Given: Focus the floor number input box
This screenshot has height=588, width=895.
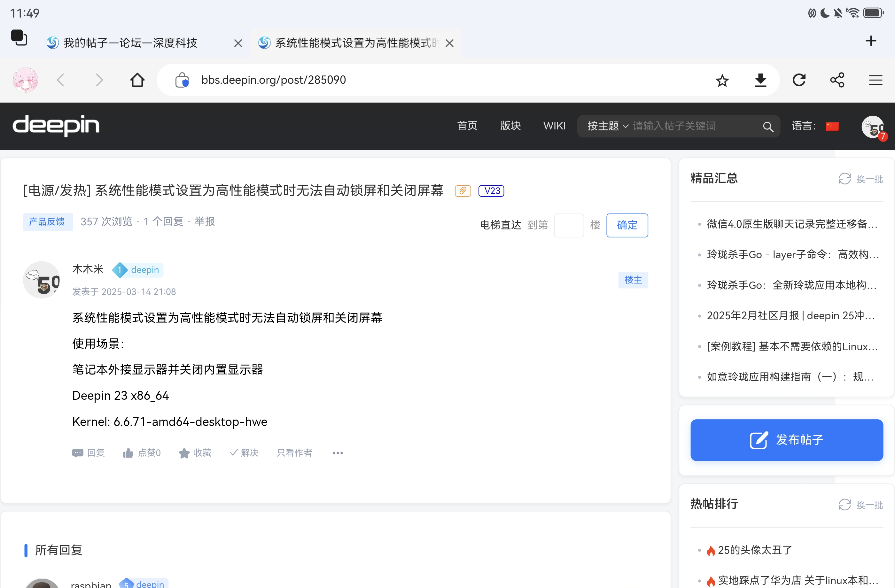Looking at the screenshot, I should pos(569,225).
